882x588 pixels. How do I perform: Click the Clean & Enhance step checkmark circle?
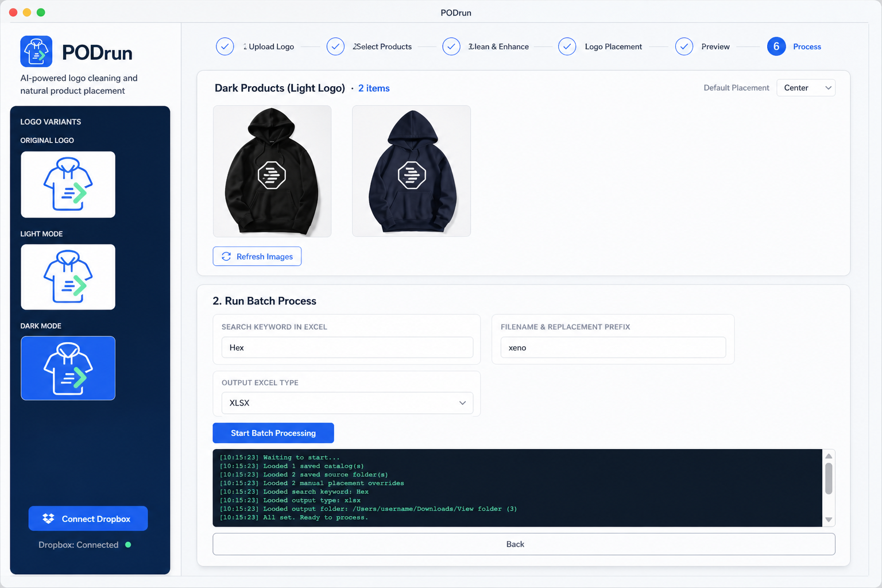pos(451,47)
